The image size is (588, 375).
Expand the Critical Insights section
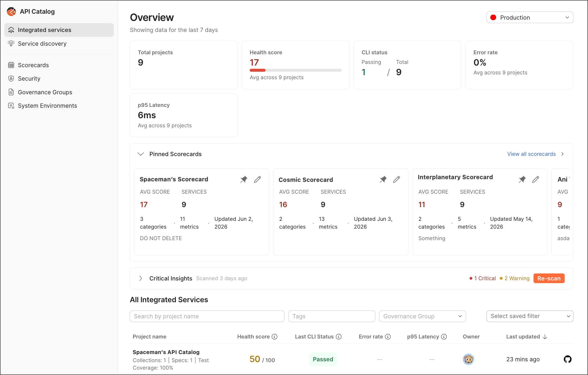[x=141, y=278]
